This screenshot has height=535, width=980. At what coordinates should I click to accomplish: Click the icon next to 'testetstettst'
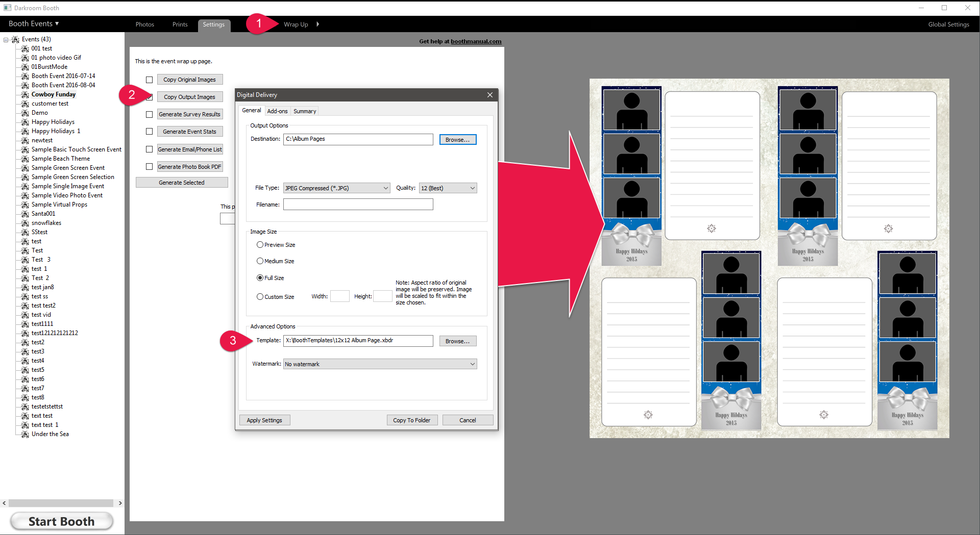[25, 406]
